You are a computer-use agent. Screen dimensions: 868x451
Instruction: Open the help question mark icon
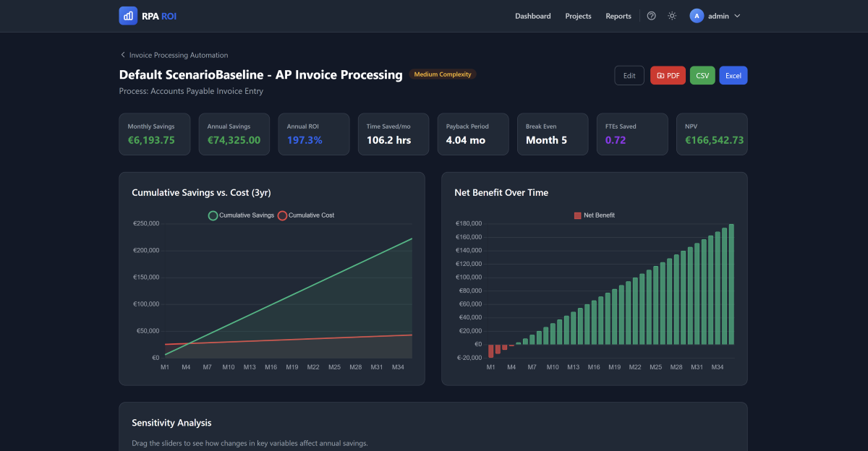point(651,16)
